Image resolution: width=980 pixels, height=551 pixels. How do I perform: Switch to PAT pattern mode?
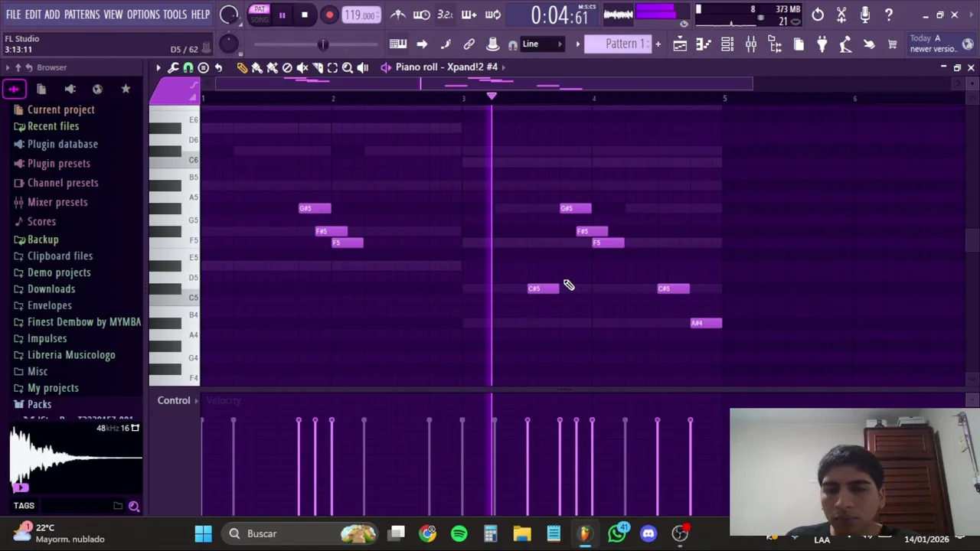pos(260,10)
